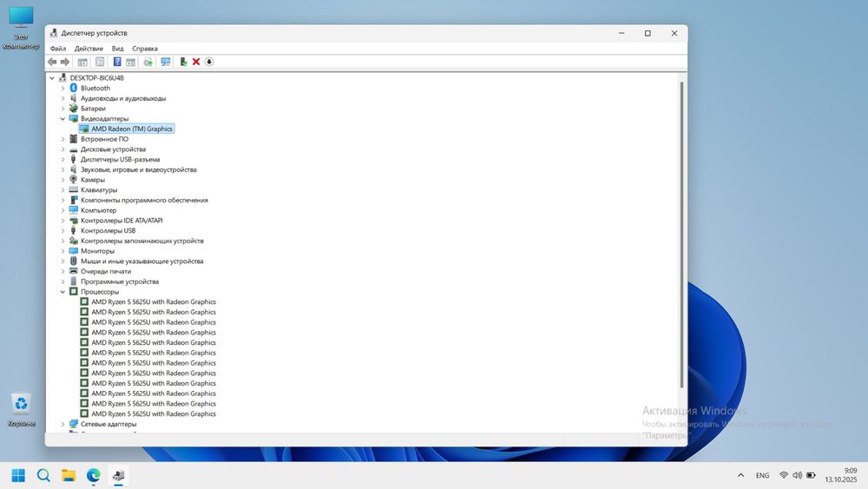
Task: Expand the Компьютер category
Action: 62,210
